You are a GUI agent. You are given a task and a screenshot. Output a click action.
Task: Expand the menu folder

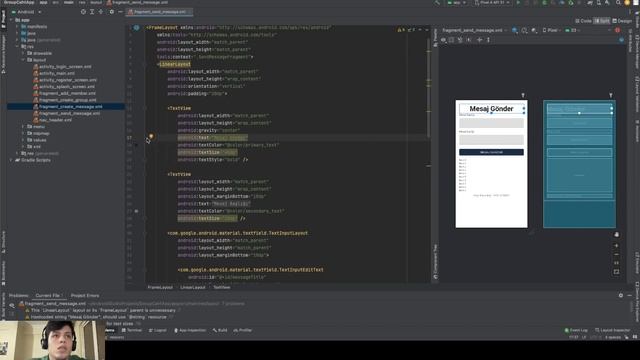[23, 127]
